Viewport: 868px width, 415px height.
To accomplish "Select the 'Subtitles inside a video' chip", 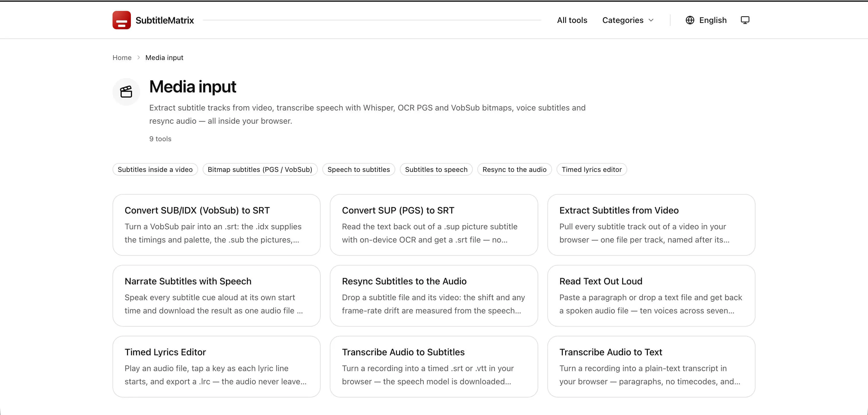I will (x=155, y=169).
